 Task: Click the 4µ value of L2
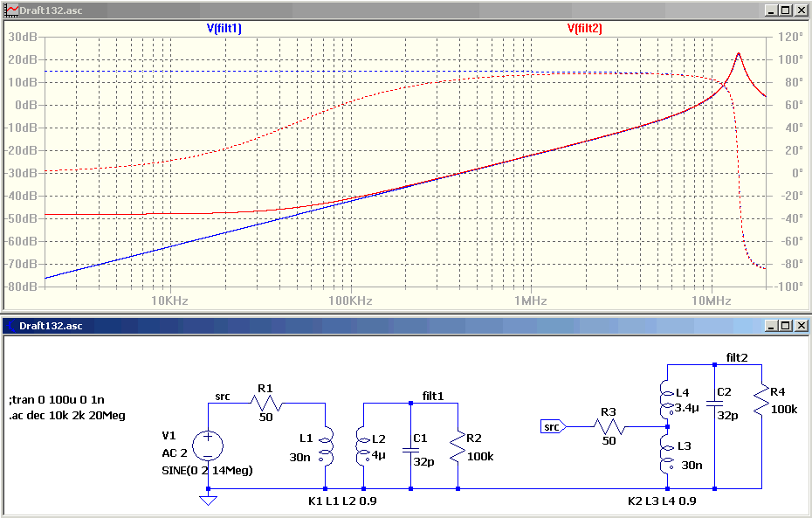click(x=378, y=456)
